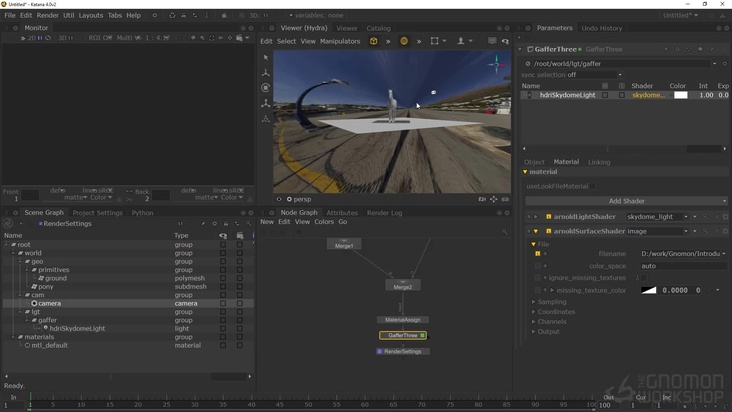Image resolution: width=732 pixels, height=412 pixels.
Task: Click the color_space auto field
Action: pyautogui.click(x=683, y=266)
